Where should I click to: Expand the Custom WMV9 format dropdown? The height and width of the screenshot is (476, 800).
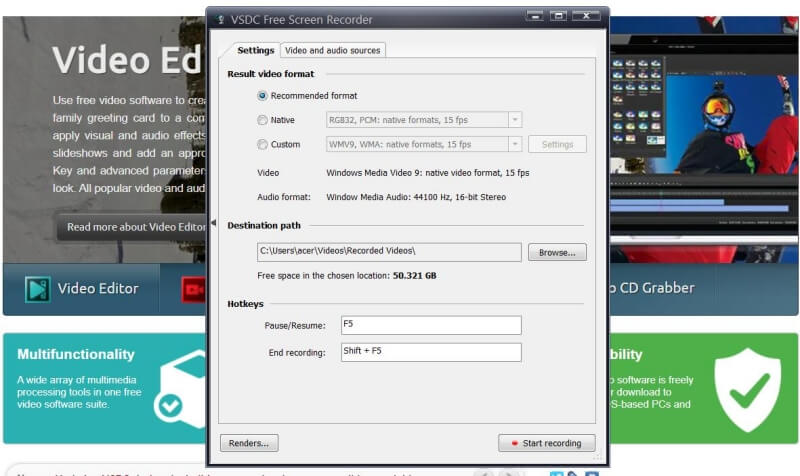(x=514, y=144)
